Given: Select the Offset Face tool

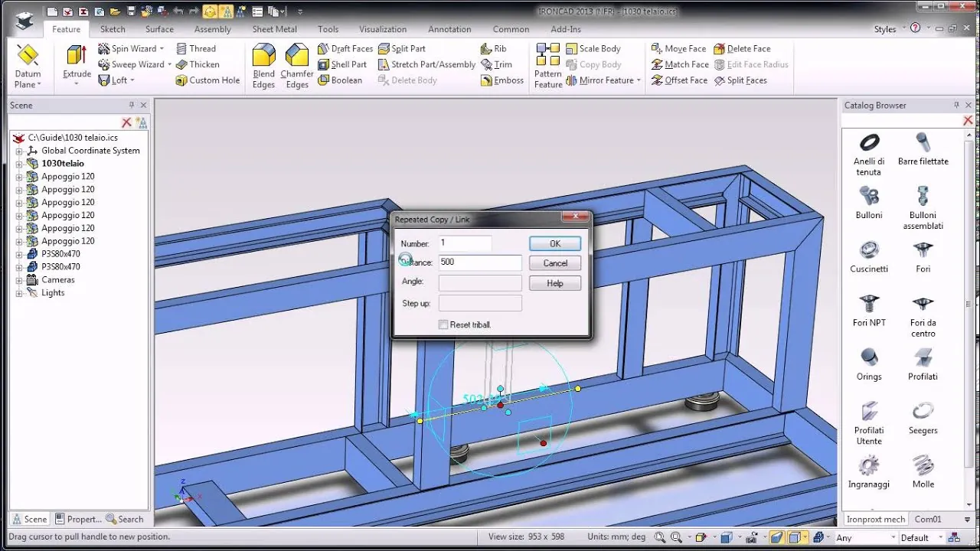Looking at the screenshot, I should pyautogui.click(x=680, y=80).
